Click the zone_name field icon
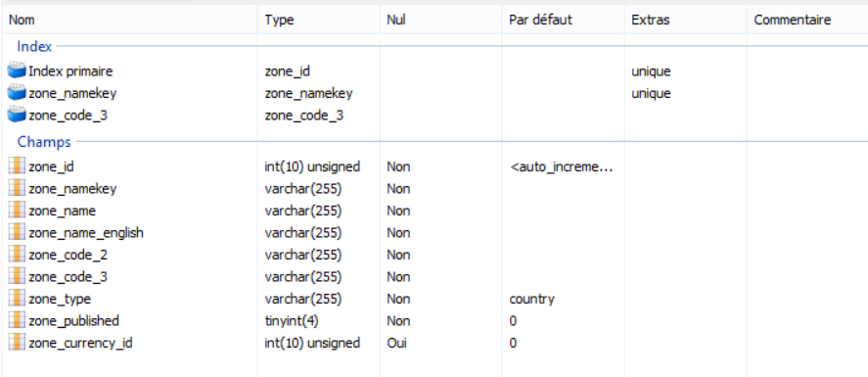This screenshot has height=377, width=868. (x=17, y=211)
